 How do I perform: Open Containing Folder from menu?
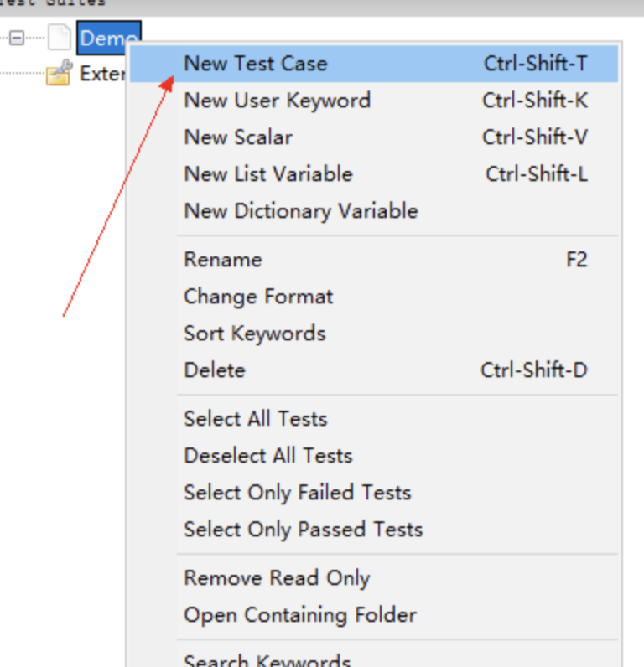pyautogui.click(x=374, y=615)
